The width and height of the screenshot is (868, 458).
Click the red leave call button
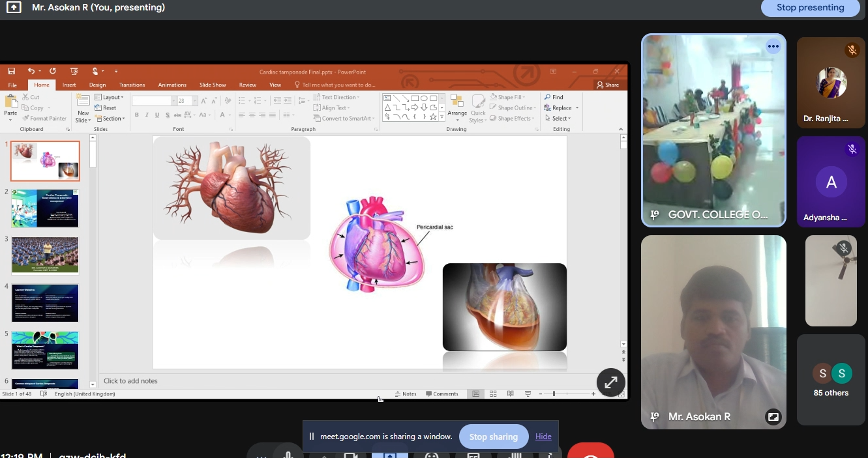pyautogui.click(x=590, y=451)
